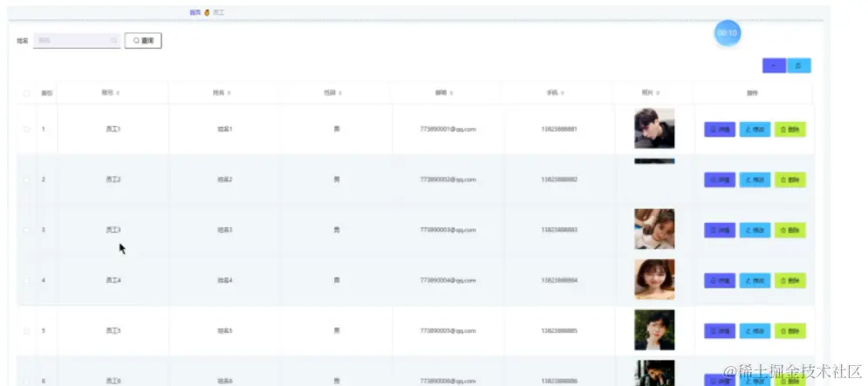The height and width of the screenshot is (386, 868).
Task: Click the 员工1 account cell
Action: click(113, 129)
